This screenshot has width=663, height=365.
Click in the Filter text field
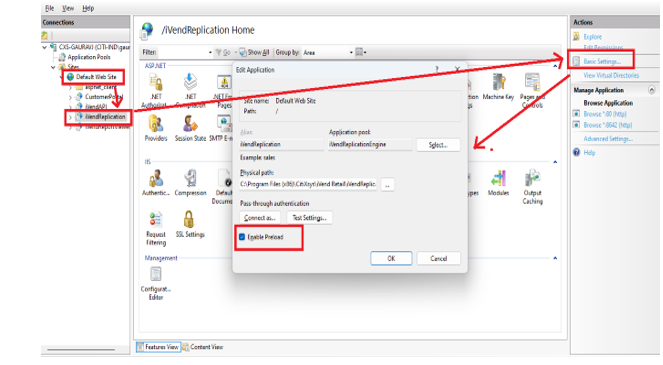[182, 52]
